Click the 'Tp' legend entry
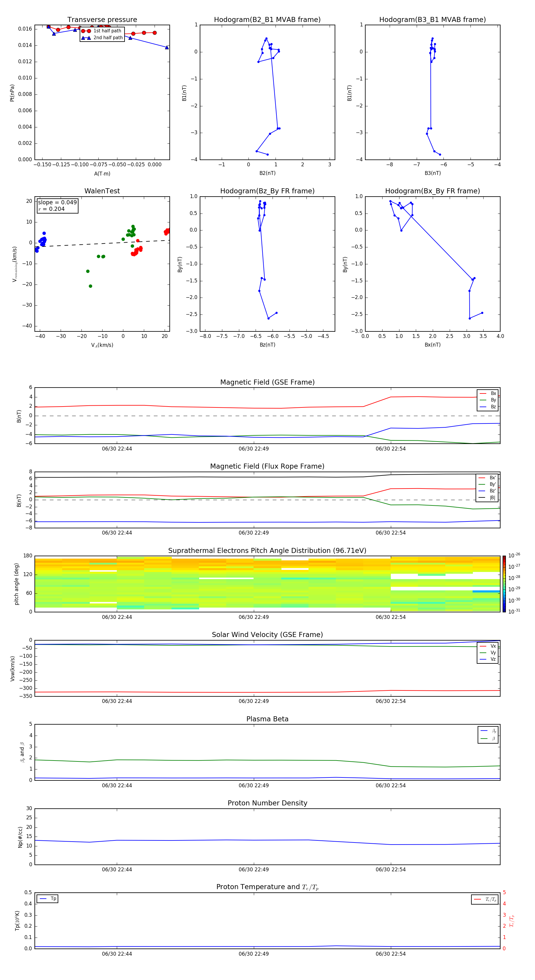 (48, 899)
